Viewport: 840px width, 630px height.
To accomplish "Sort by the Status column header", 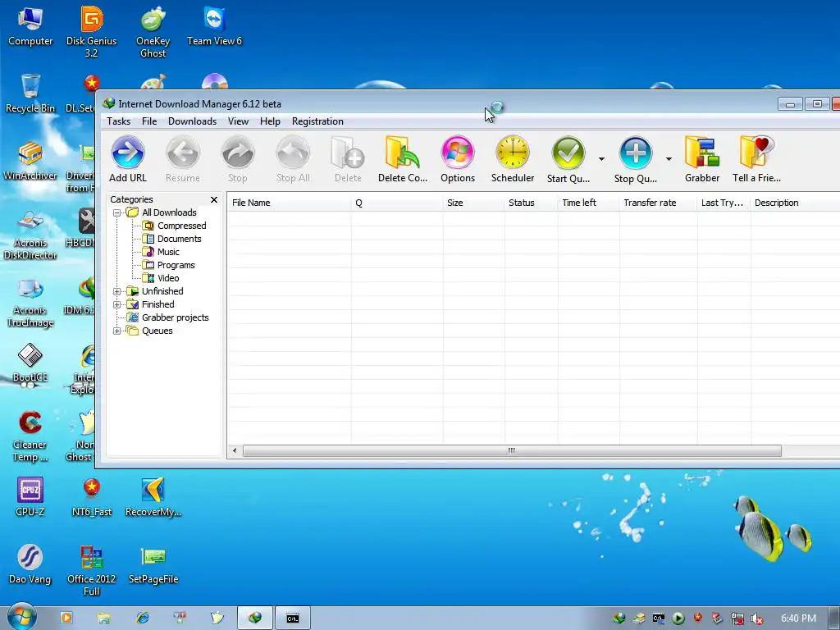I will tap(531, 203).
